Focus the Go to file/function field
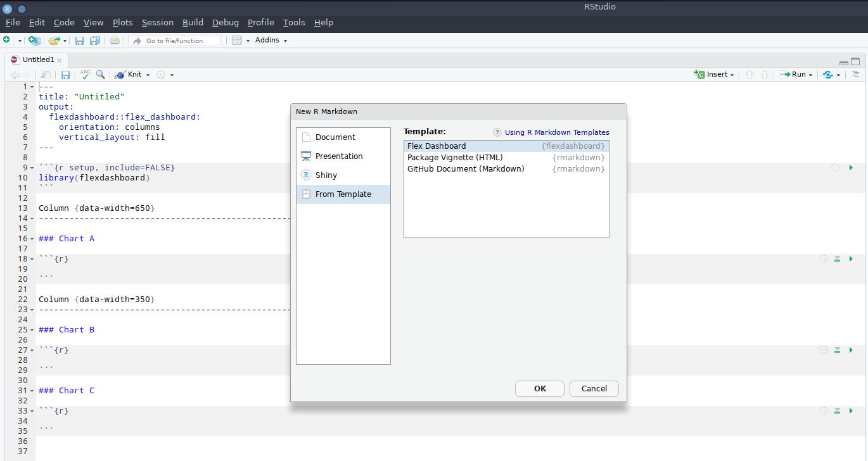The height and width of the screenshot is (461, 868). click(174, 41)
